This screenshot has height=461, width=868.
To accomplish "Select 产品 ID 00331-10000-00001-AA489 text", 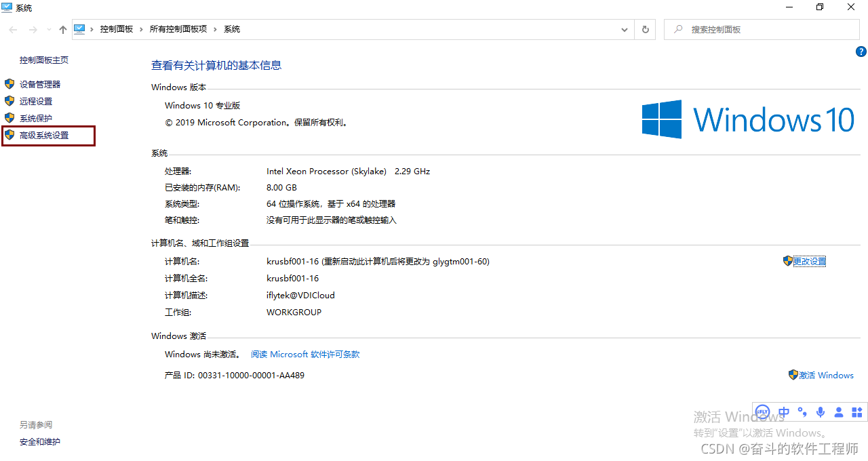I will 235,375.
